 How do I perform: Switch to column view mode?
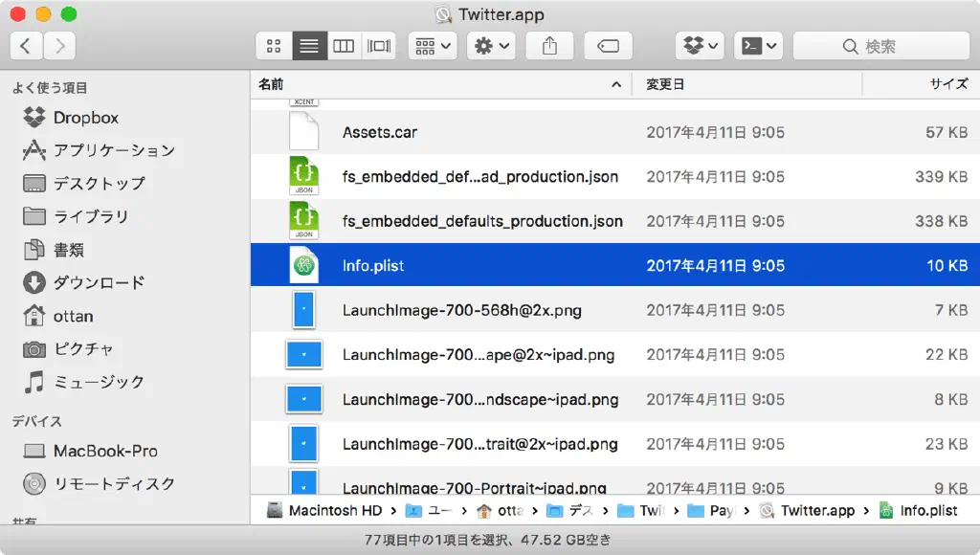point(343,46)
